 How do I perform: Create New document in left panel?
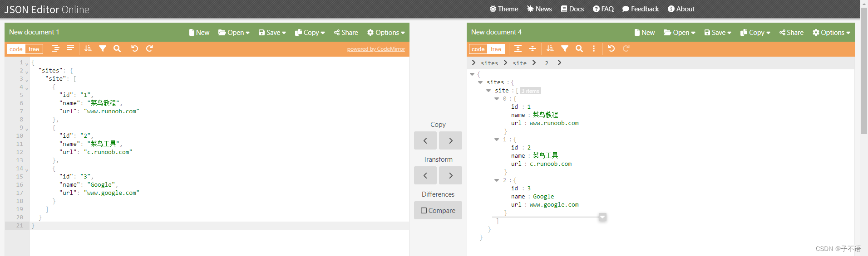(199, 33)
